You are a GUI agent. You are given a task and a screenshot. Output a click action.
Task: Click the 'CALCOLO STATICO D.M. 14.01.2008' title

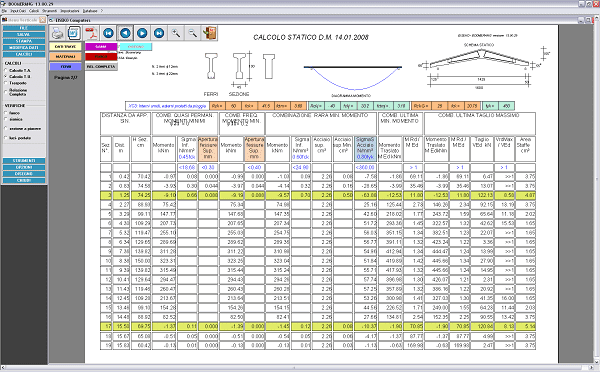311,37
